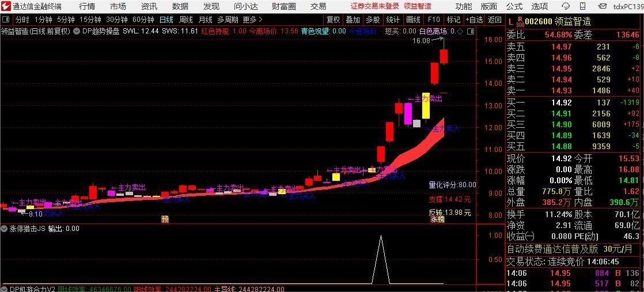Viewport: 644px width, 292px height.
Task: Select the 月线 monthly period tab
Action: (x=206, y=20)
